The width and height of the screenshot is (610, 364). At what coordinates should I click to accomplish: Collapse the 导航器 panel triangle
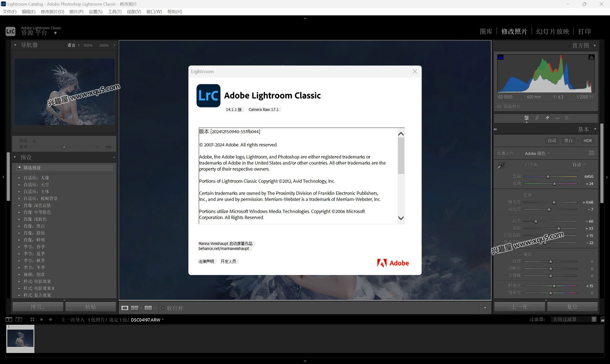click(15, 45)
